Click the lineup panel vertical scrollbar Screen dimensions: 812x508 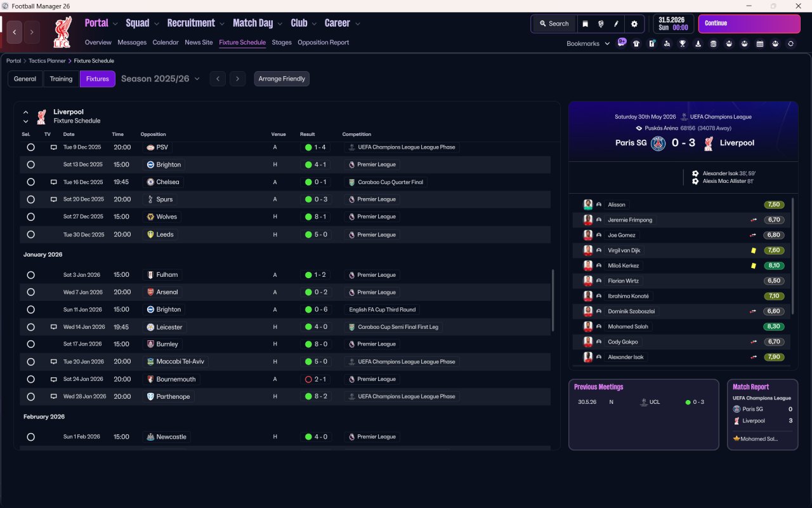pos(792,256)
